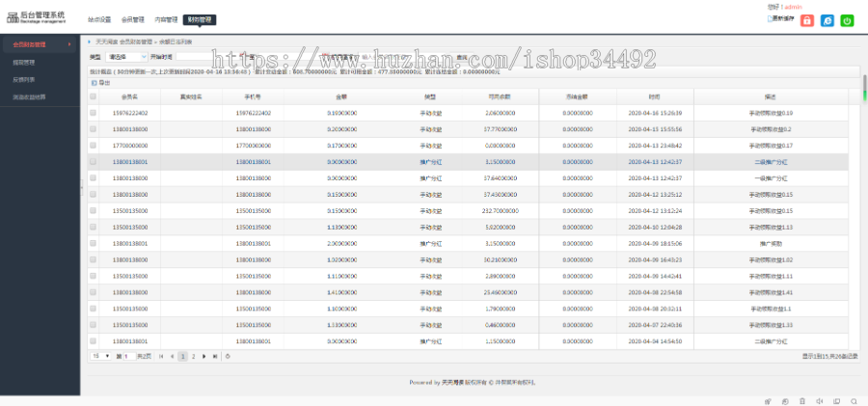The width and height of the screenshot is (868, 406).
Task: Check the row dated 2020-04-10 12:04:28
Action: point(93,227)
